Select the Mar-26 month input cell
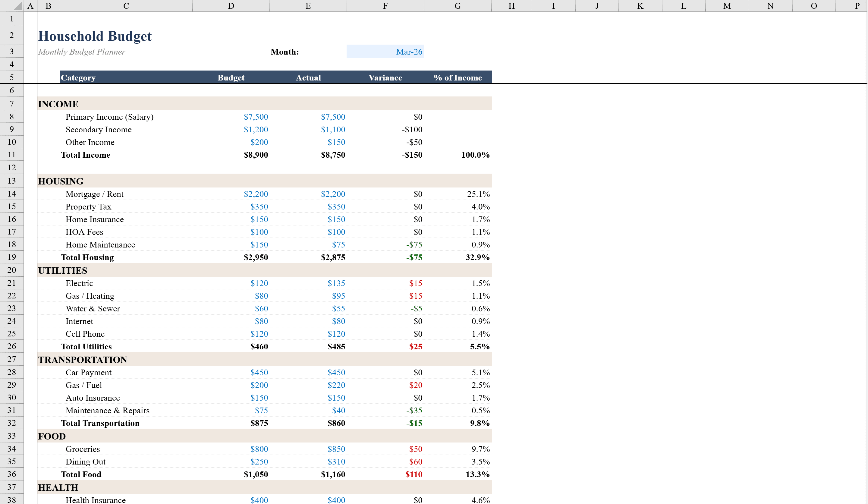The width and height of the screenshot is (868, 504). pyautogui.click(x=385, y=52)
